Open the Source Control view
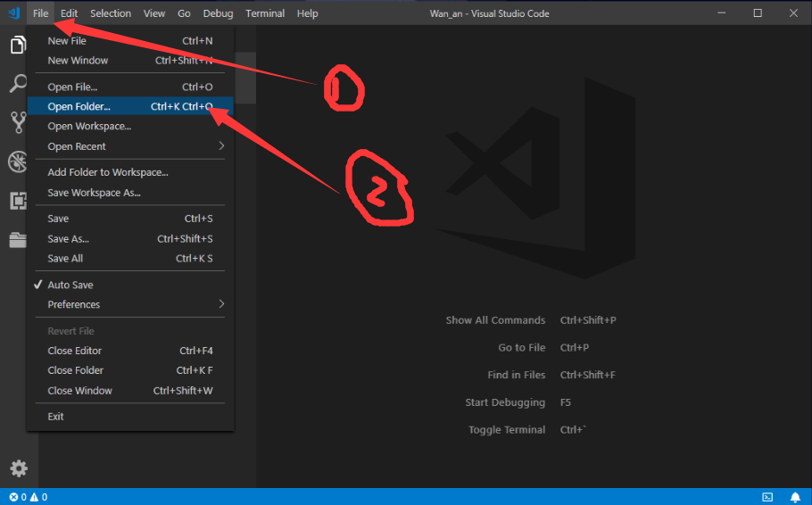Screen dimensions: 812x505 tap(18, 122)
